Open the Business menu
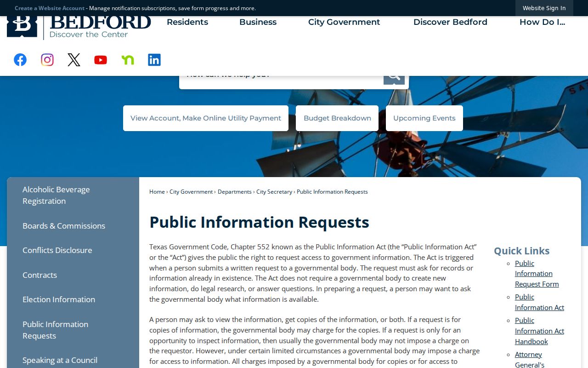Screen dimensions: 588x368 click(258, 22)
